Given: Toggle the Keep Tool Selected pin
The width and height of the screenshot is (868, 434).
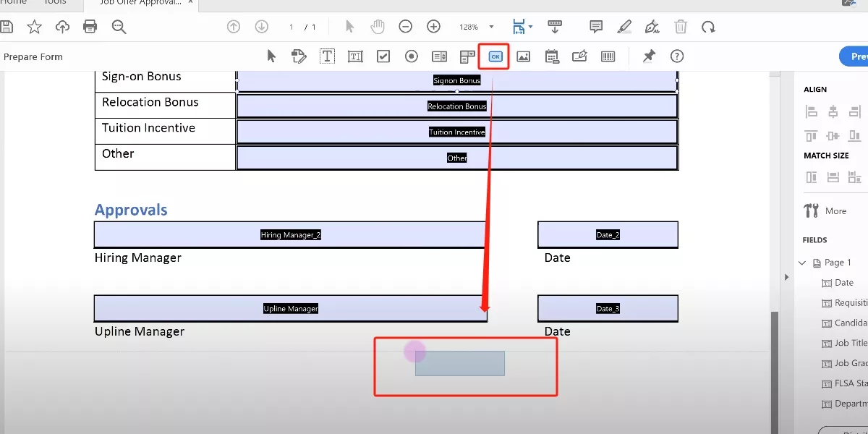Looking at the screenshot, I should pos(648,56).
